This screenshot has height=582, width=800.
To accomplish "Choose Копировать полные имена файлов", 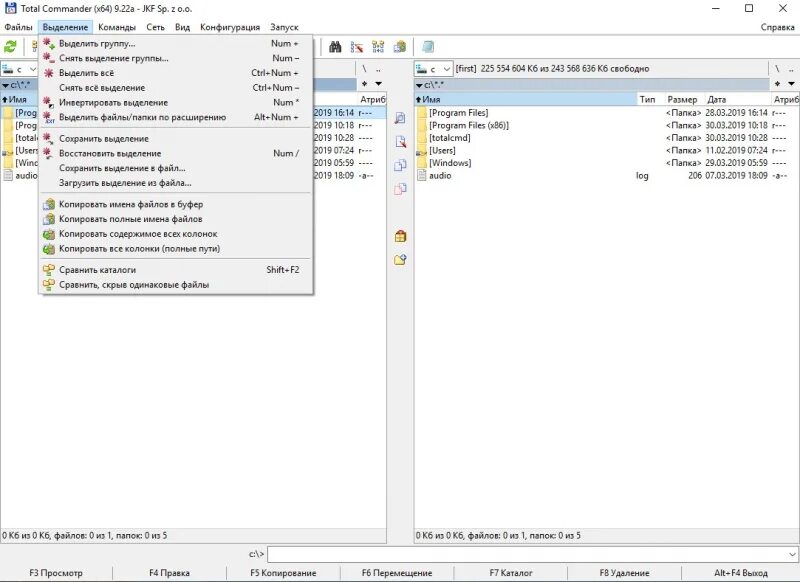I will (x=176, y=219).
